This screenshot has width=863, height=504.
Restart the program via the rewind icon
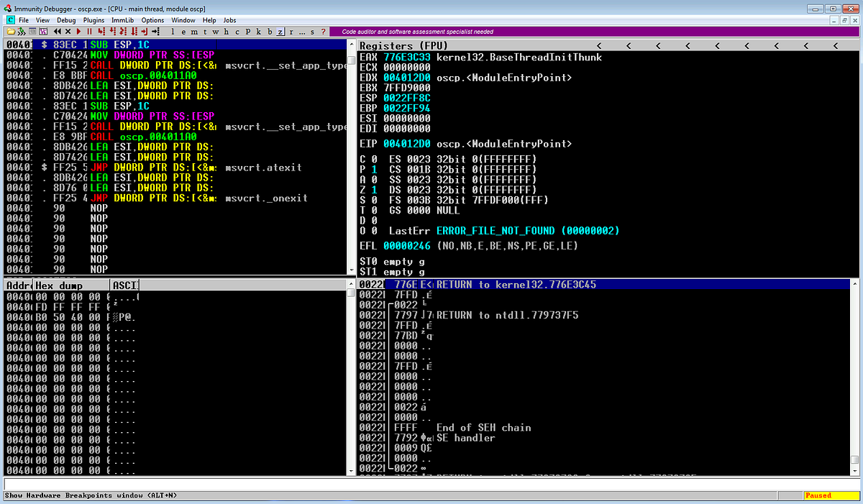57,32
